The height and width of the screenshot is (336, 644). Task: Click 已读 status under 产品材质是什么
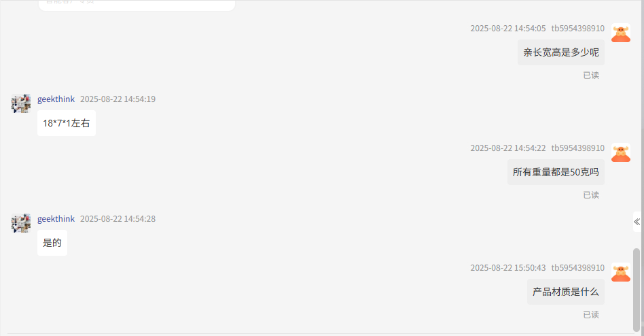pos(591,315)
